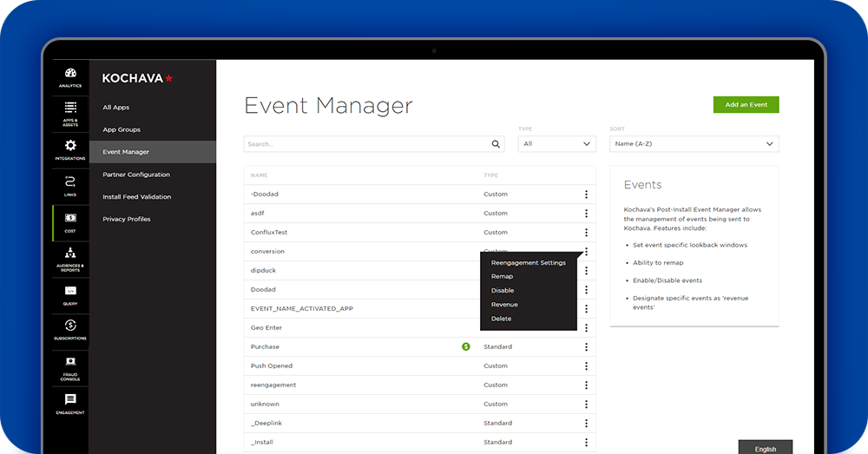
Task: Select the unknown event name
Action: pyautogui.click(x=265, y=405)
